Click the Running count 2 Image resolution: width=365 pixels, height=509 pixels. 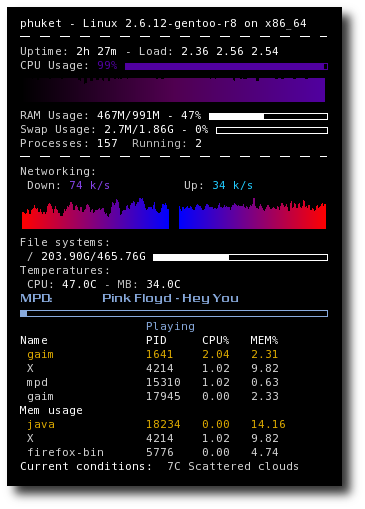point(198,143)
